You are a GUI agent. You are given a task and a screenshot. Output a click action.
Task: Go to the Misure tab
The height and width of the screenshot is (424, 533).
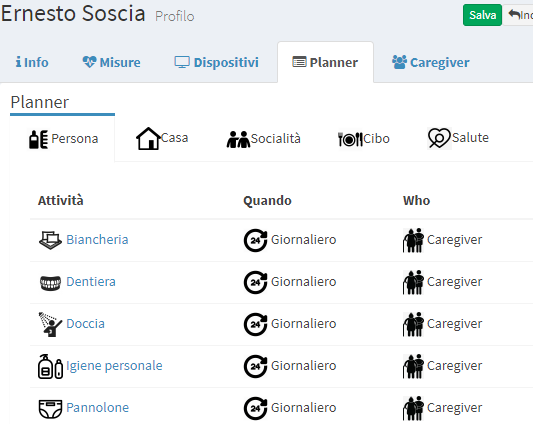click(111, 63)
